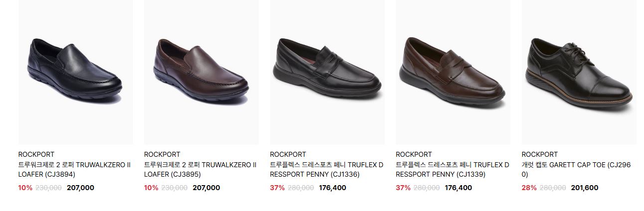The width and height of the screenshot is (644, 211).
Task: Click ROCKPORT brand above the CJ1339 penny
Action: 414,154
